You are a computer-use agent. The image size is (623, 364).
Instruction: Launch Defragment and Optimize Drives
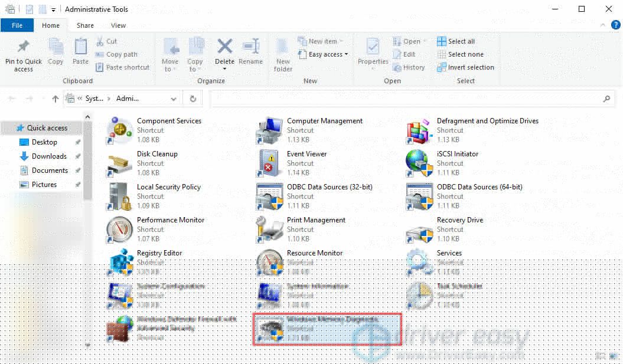click(x=420, y=130)
